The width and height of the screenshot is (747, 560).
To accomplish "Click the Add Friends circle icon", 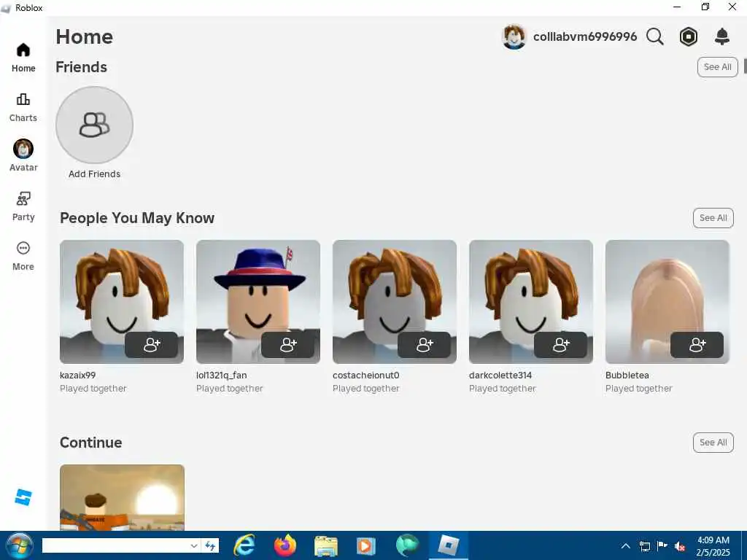I will pyautogui.click(x=94, y=125).
